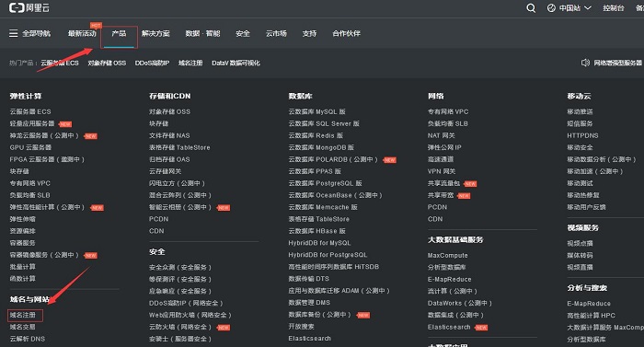Open HTTPDNS link
Screen dimensions: 644x347
click(582, 135)
